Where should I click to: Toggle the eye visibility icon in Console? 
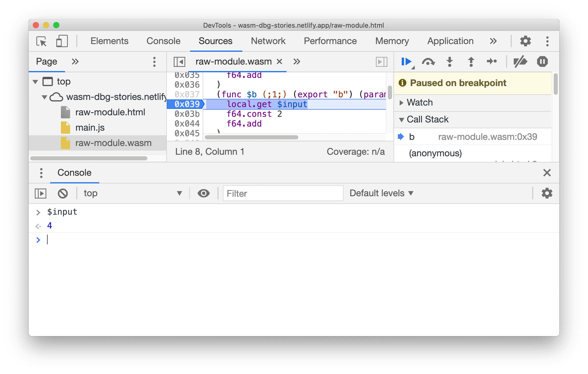click(204, 193)
